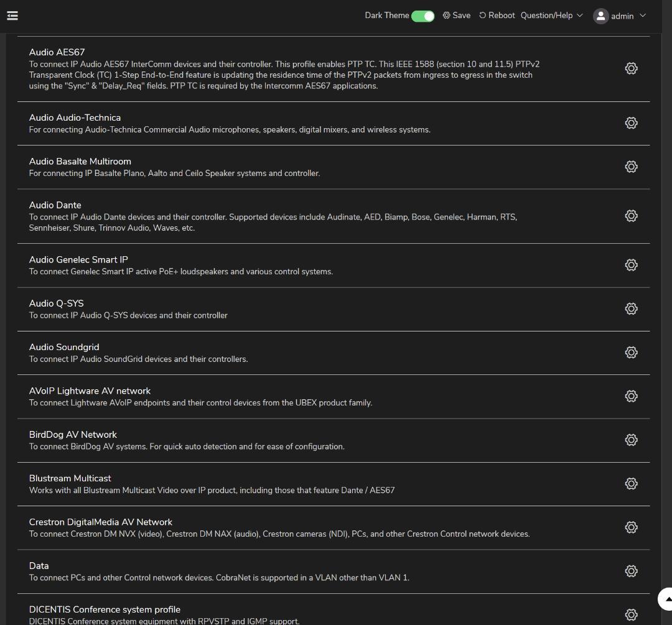The height and width of the screenshot is (625, 672).
Task: Open settings gear for Audio AES67
Action: click(x=631, y=68)
